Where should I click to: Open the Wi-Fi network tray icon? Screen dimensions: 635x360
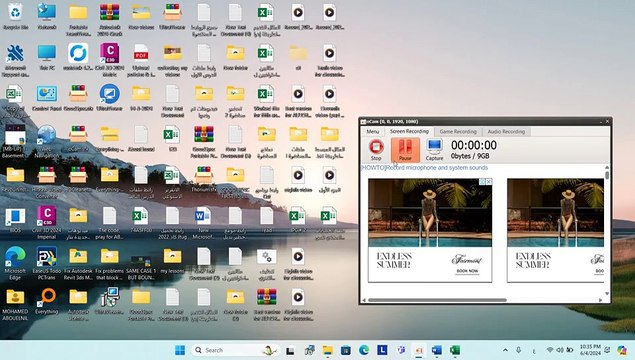pyautogui.click(x=550, y=350)
